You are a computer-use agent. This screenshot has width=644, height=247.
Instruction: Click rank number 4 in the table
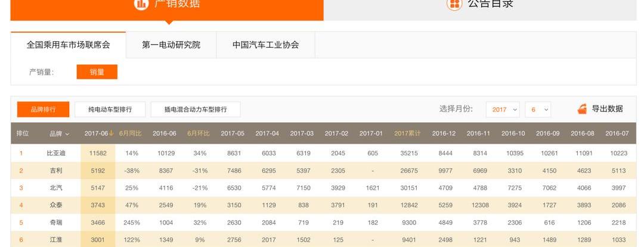tap(21, 205)
